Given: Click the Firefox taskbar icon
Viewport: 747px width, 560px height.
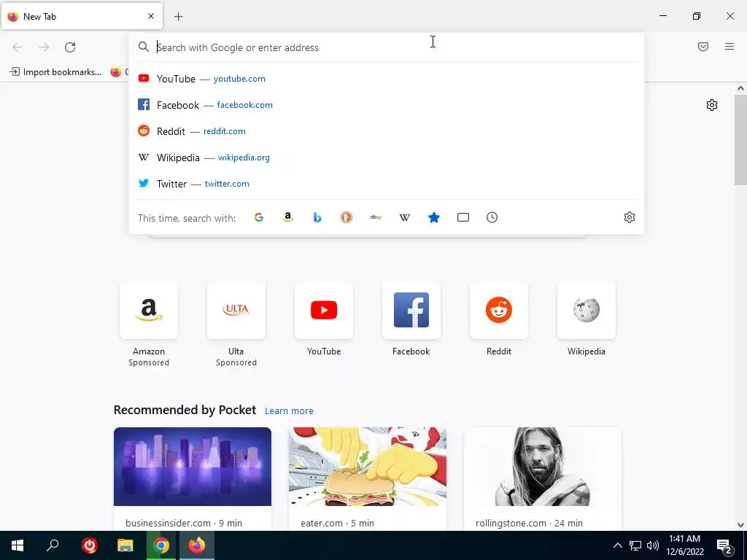Looking at the screenshot, I should click(197, 545).
